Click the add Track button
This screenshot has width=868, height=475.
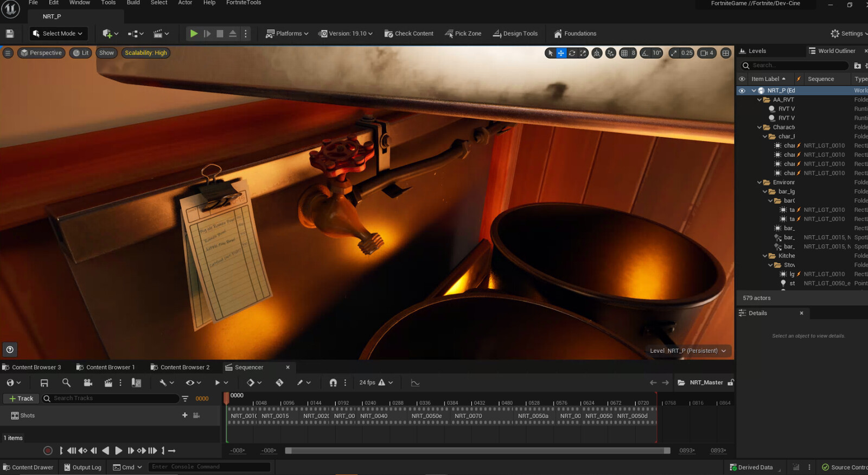tap(21, 398)
